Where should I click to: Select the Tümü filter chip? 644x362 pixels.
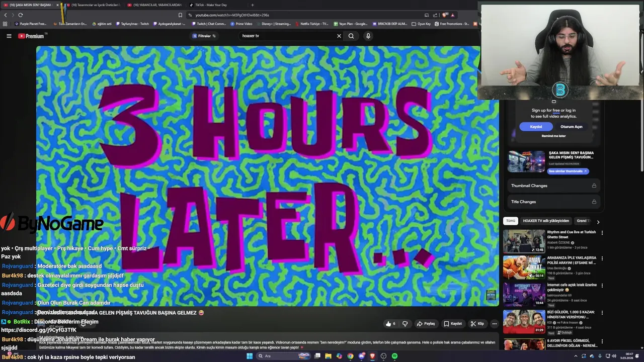tap(511, 221)
